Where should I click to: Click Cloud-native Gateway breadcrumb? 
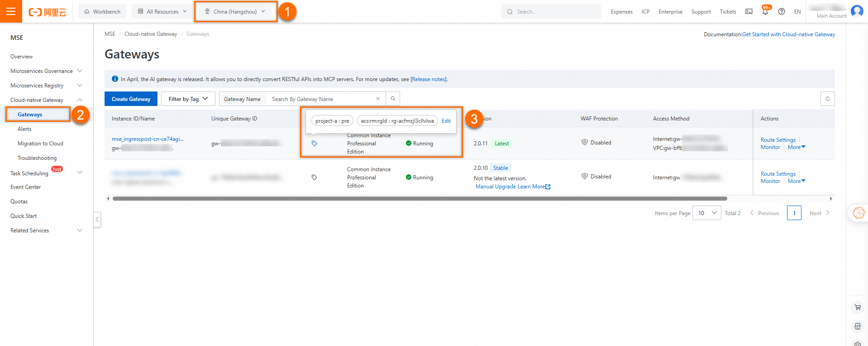click(151, 34)
